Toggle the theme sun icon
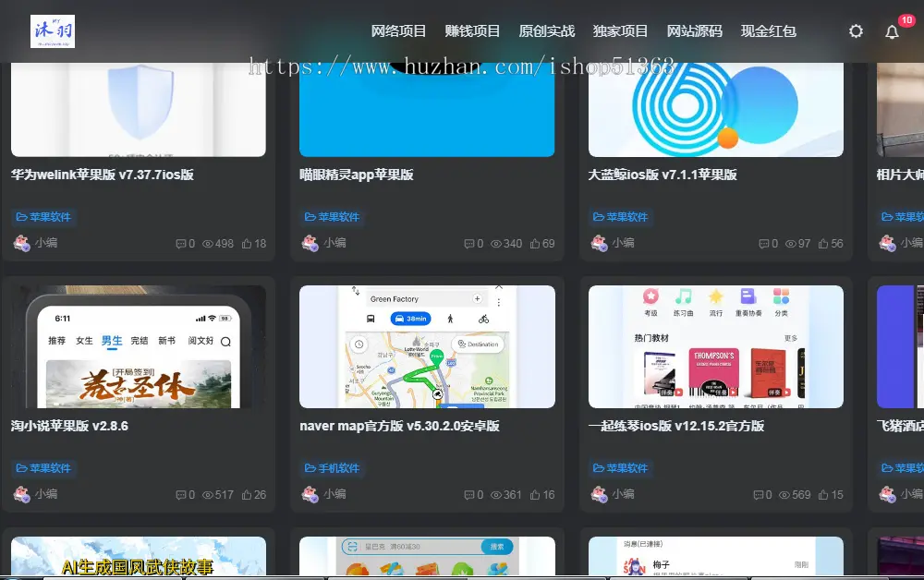The height and width of the screenshot is (580, 924). click(x=856, y=31)
